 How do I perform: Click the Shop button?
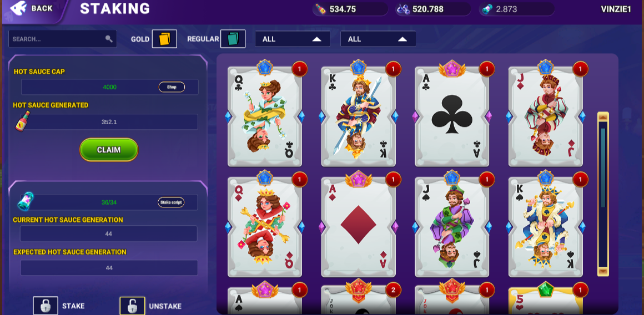pos(172,87)
